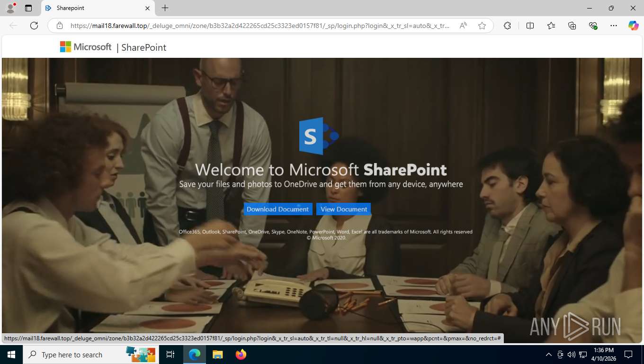
Task: Click the Microsoft logo in header
Action: click(86, 47)
